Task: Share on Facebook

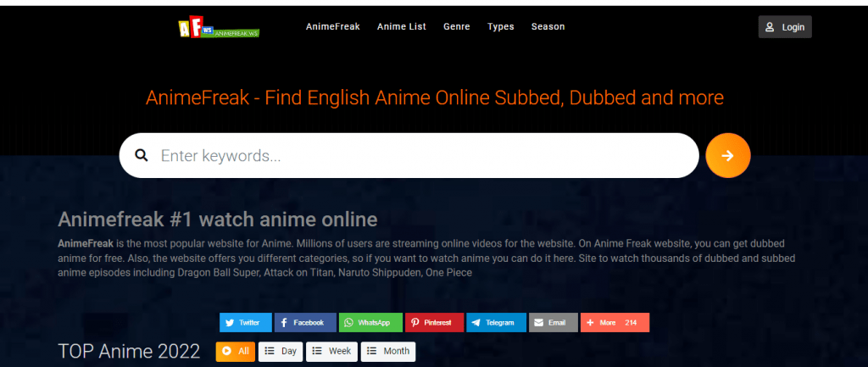Action: point(305,322)
